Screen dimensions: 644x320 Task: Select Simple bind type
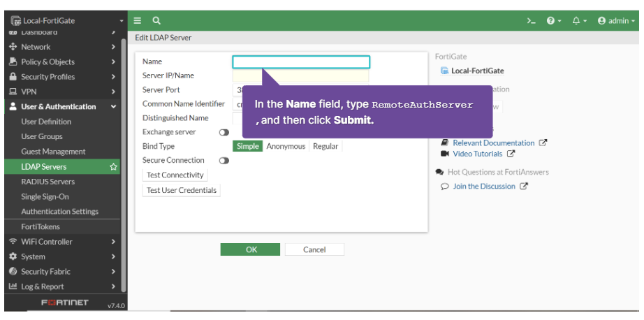248,146
